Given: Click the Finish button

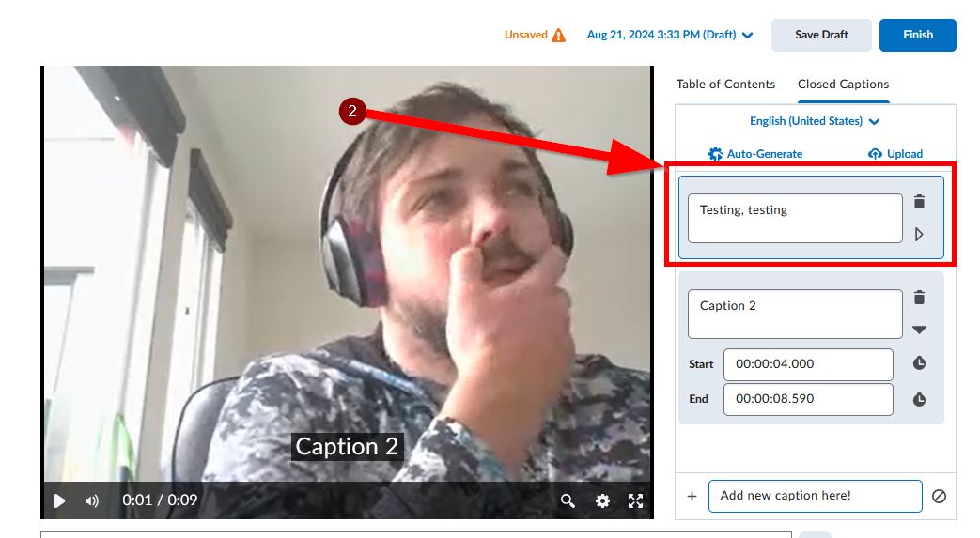Looking at the screenshot, I should [x=917, y=35].
